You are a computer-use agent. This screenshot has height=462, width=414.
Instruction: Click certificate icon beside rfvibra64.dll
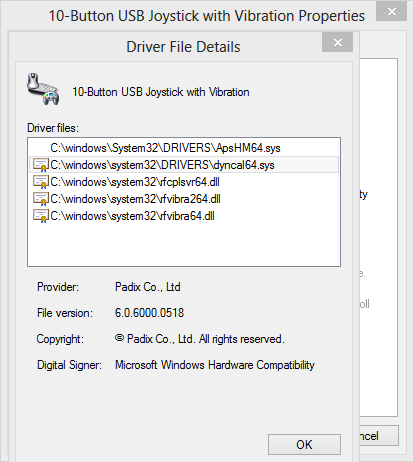41,216
